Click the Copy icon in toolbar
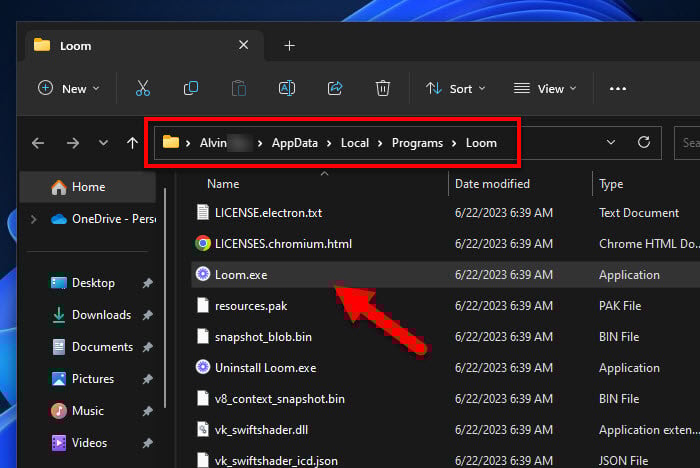The width and height of the screenshot is (700, 468). click(191, 88)
